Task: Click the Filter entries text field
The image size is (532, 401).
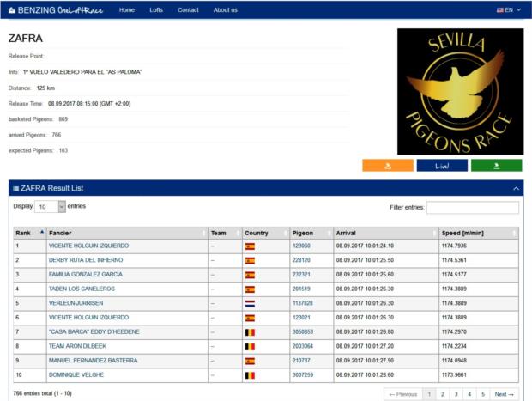Action: coord(472,208)
